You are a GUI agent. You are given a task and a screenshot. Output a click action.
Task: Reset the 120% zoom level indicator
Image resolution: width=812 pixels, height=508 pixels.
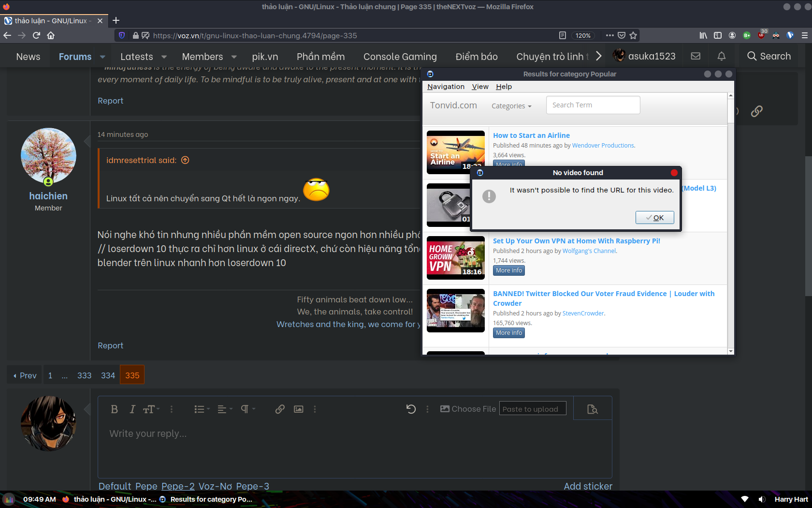(583, 35)
